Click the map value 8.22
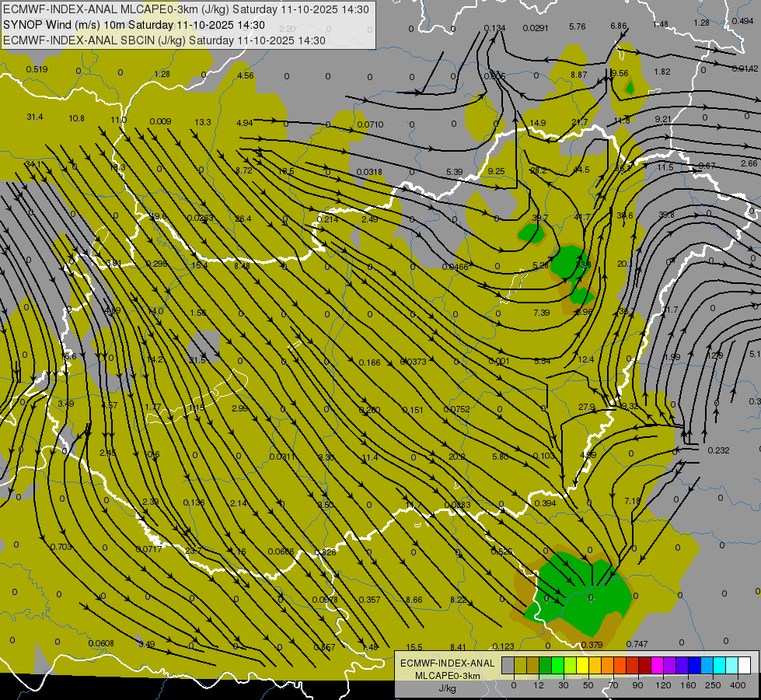 (x=459, y=600)
